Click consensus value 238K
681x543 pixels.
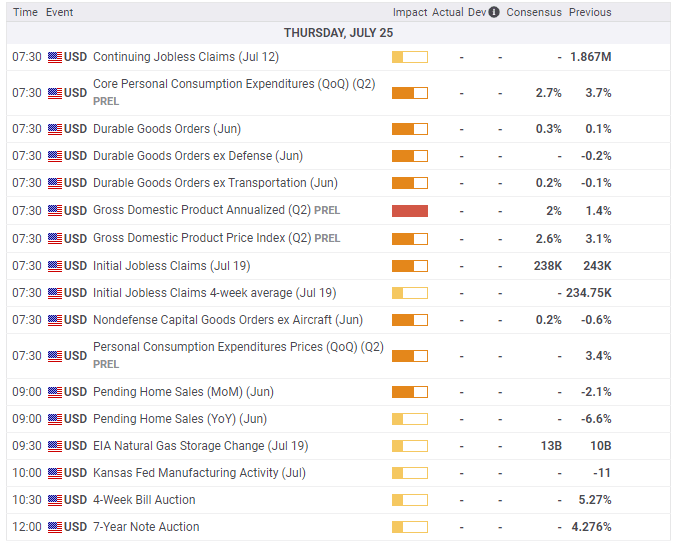point(548,266)
